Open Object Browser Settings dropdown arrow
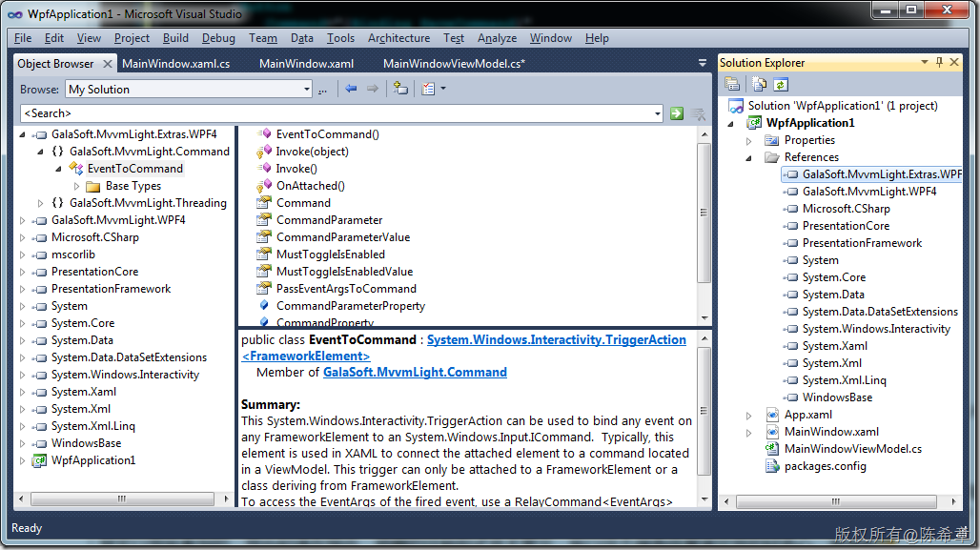Image resolution: width=980 pixels, height=550 pixels. pos(443,89)
